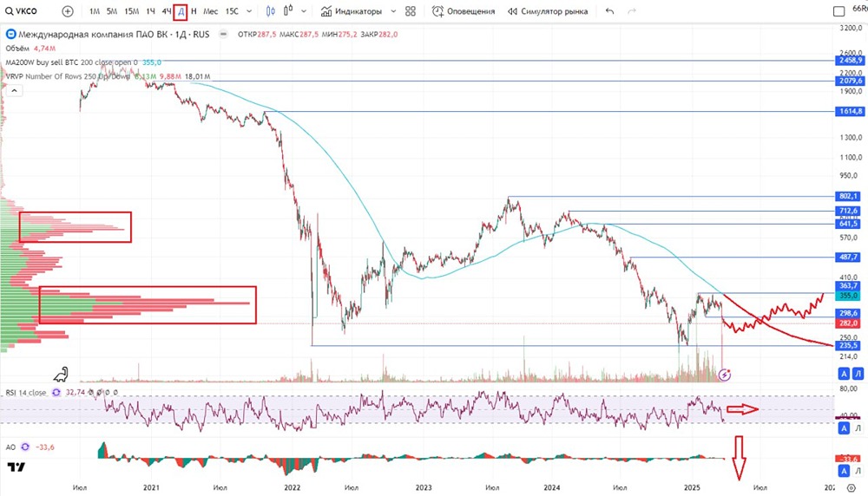Switch to the 4Ч timeframe
Screen dimensions: 868x496
click(x=166, y=11)
